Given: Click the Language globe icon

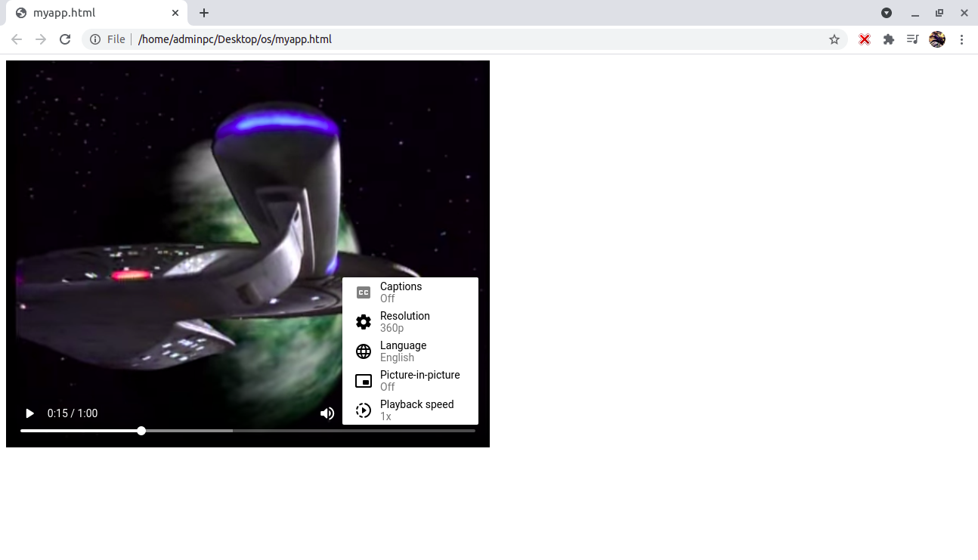Looking at the screenshot, I should 364,351.
